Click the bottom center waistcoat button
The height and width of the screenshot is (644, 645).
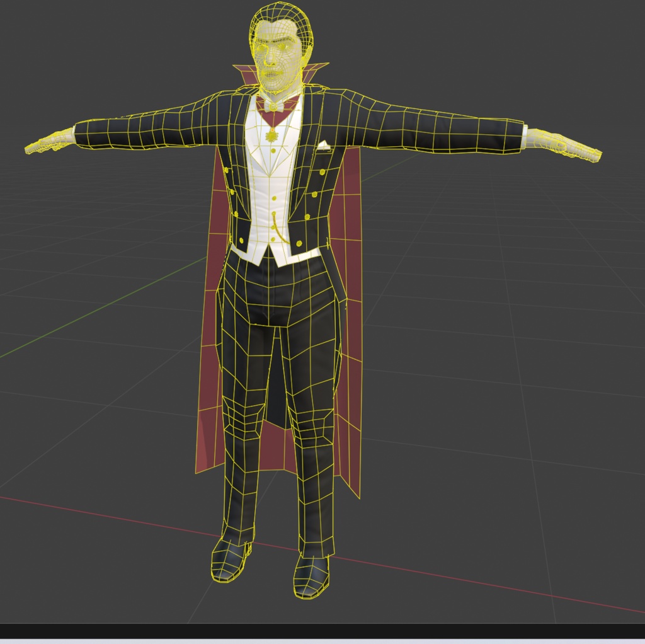273,240
